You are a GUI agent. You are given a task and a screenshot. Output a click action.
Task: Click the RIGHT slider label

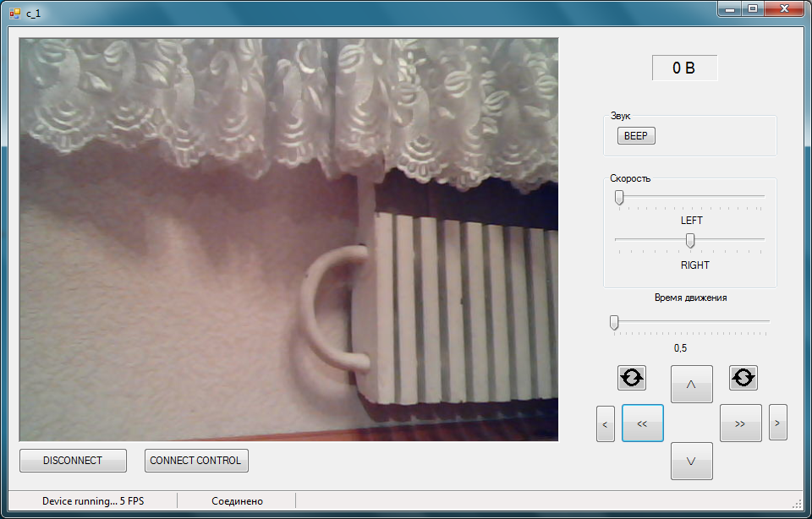(x=695, y=265)
